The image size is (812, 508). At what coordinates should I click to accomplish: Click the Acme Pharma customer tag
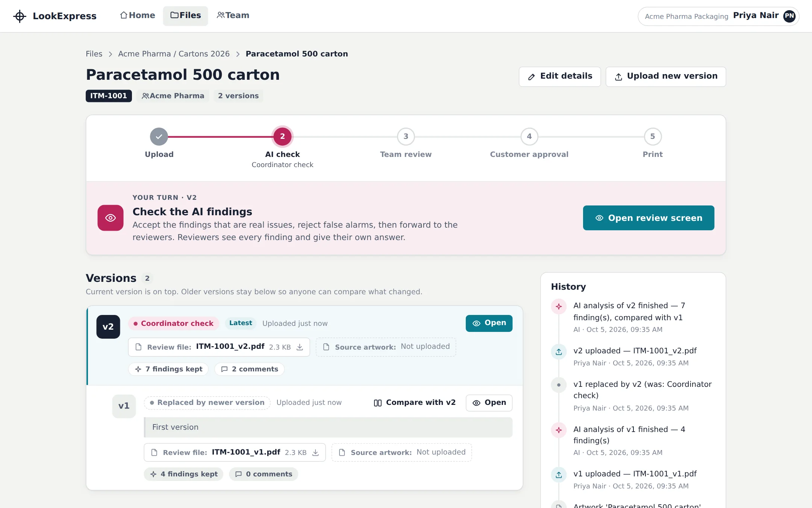[x=173, y=96]
